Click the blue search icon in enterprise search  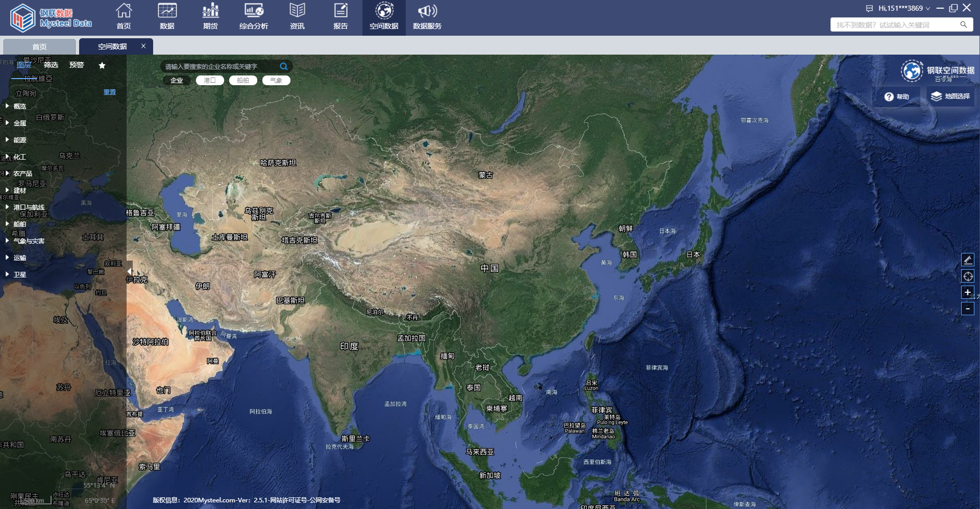pyautogui.click(x=284, y=66)
